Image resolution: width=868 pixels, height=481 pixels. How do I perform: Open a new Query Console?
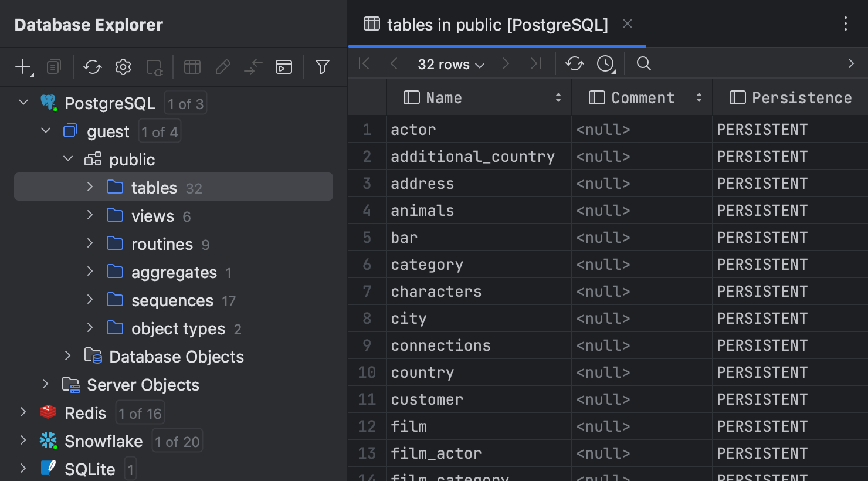pyautogui.click(x=283, y=67)
